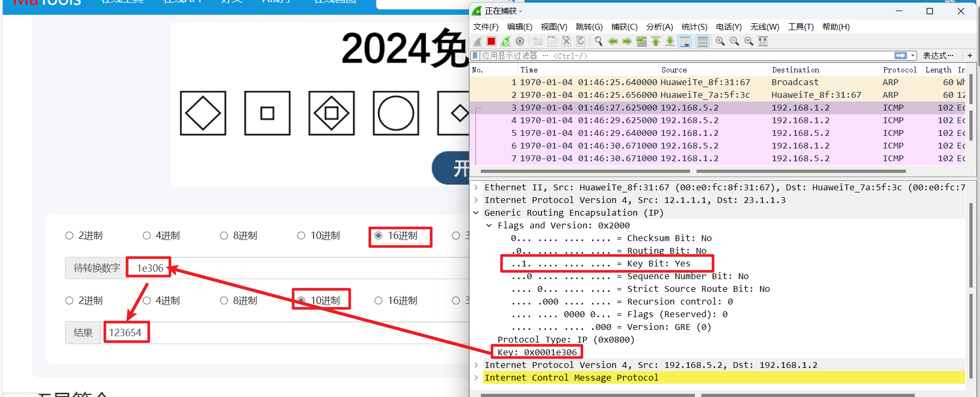Start a new capture with the shark fin icon
This screenshot has height=397, width=980.
478,41
